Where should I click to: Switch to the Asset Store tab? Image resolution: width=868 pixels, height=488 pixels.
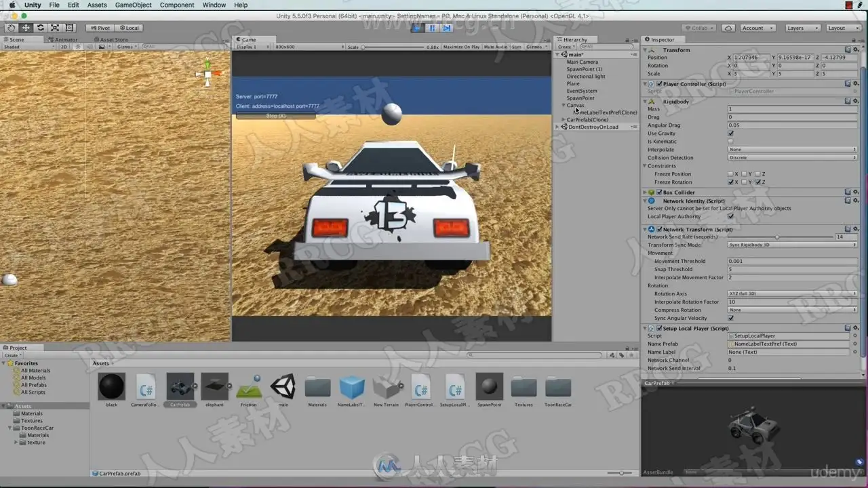[113, 39]
